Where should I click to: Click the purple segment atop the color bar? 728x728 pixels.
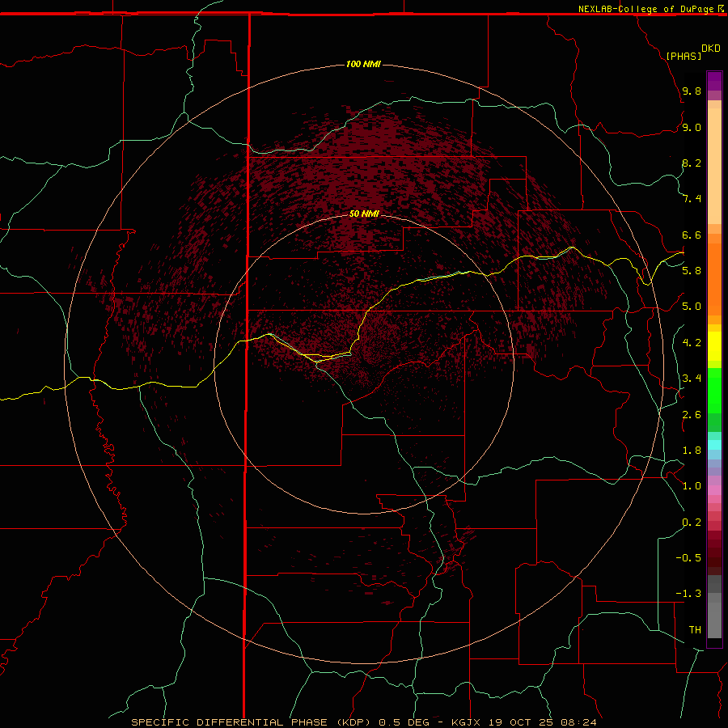(x=714, y=81)
